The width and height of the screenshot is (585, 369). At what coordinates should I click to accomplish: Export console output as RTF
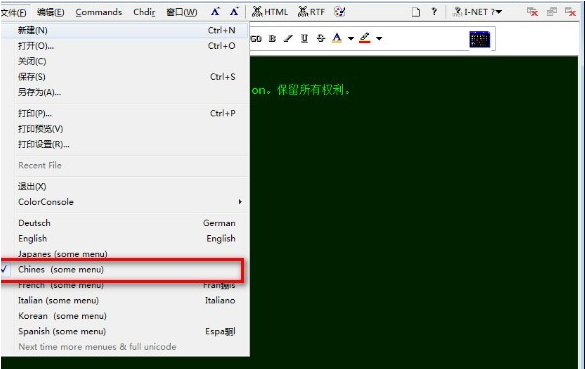311,12
